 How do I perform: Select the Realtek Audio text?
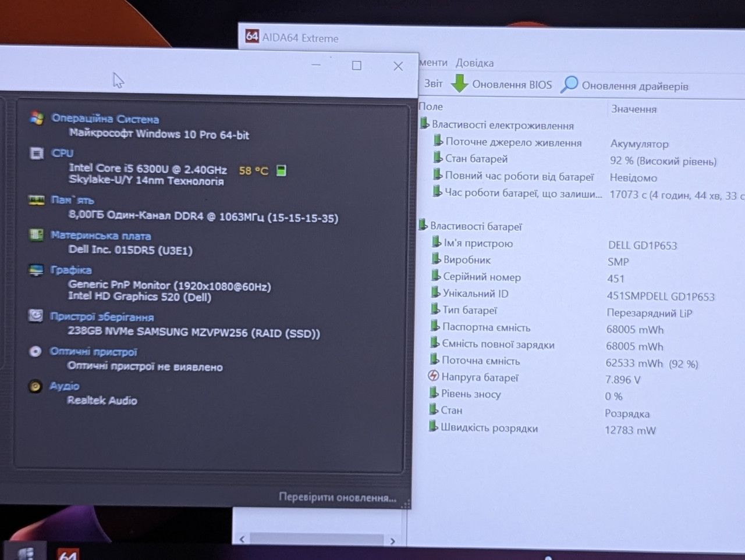coord(102,400)
